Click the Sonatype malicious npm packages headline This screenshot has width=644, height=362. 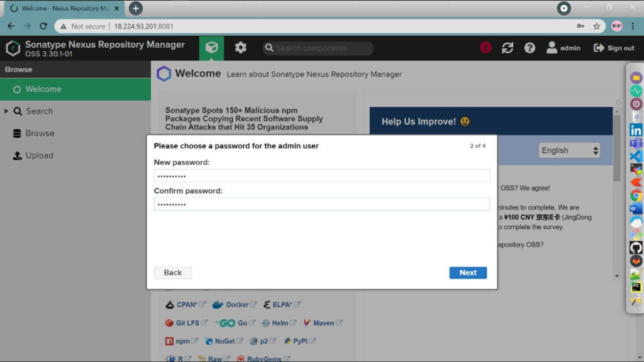click(244, 119)
